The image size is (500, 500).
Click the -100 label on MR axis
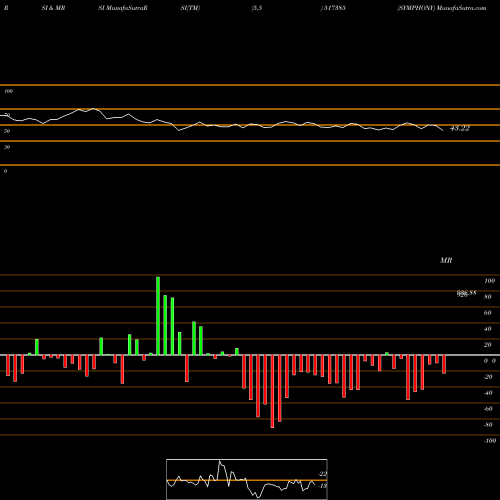(x=490, y=441)
